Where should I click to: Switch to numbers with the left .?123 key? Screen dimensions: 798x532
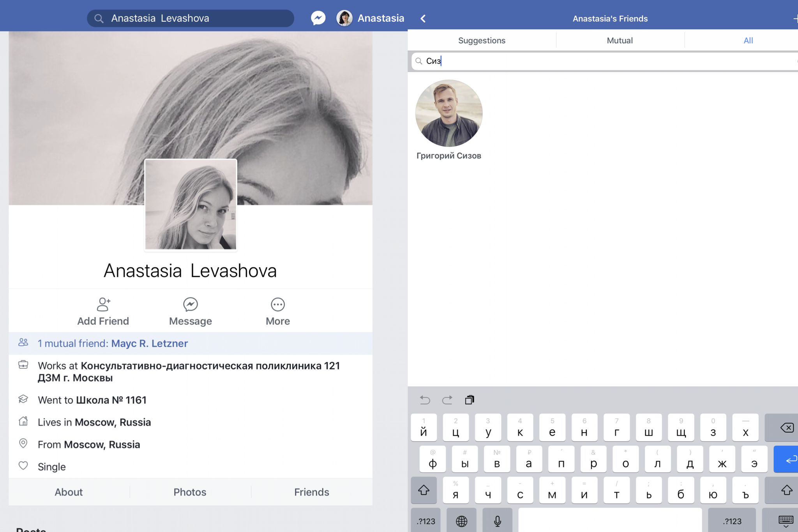[425, 521]
